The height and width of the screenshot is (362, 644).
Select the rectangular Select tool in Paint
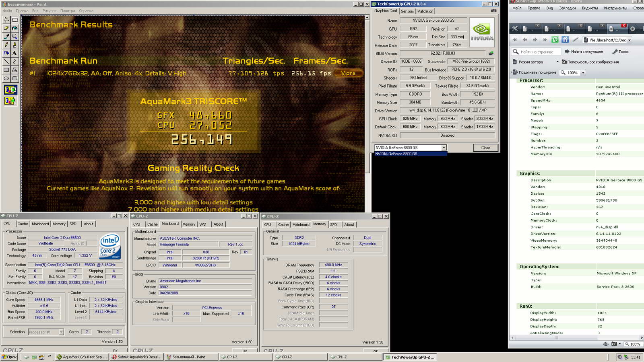tap(15, 19)
